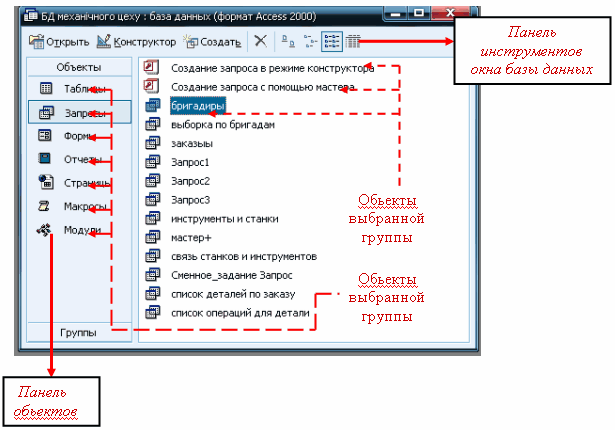Image resolution: width=615 pixels, height=430 pixels.
Task: Open the Модули objects group
Action: pyautogui.click(x=78, y=230)
